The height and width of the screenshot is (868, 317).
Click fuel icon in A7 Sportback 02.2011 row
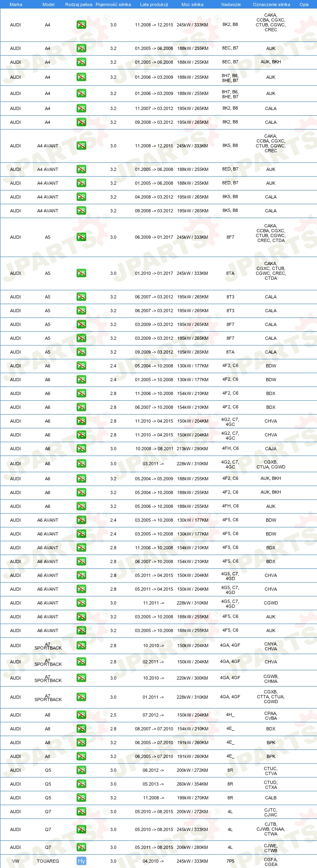point(81,662)
